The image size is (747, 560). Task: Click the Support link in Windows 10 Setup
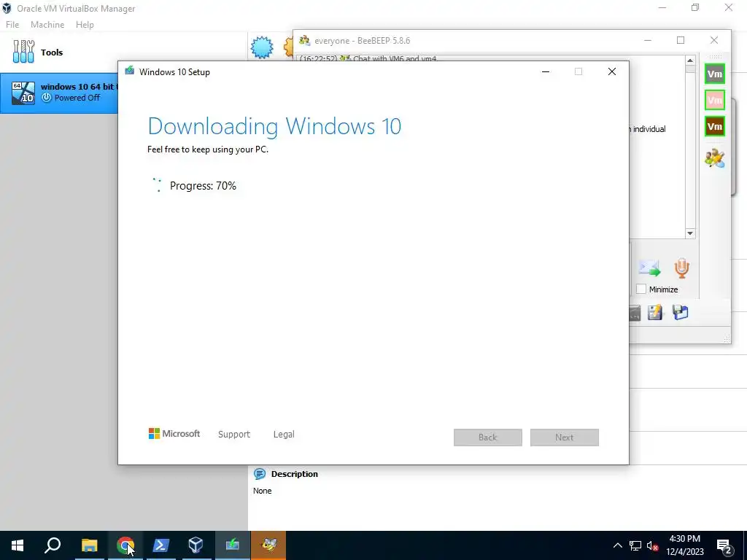coord(234,435)
